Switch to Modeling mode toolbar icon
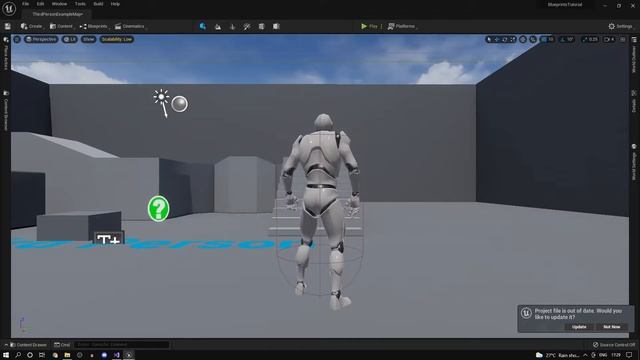640x360 pixels. [x=261, y=27]
